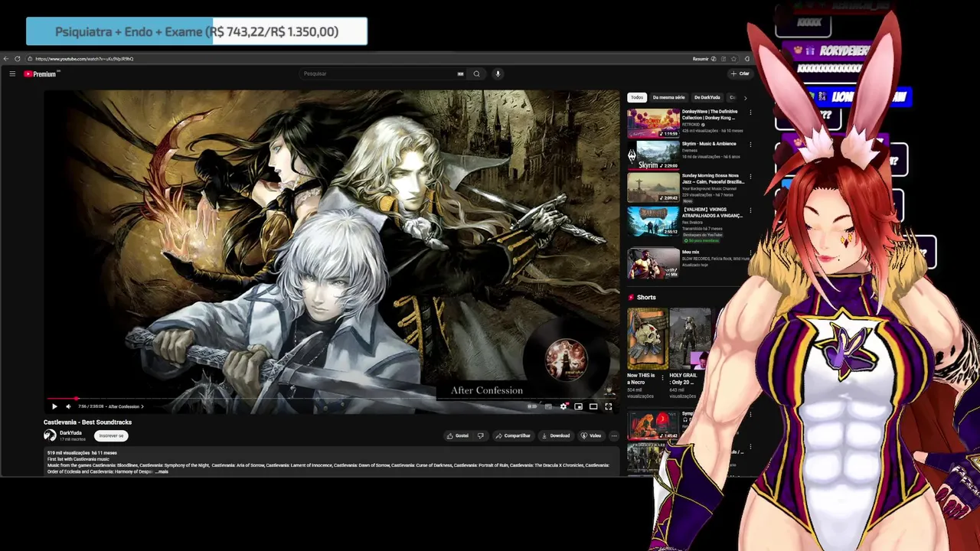
Task: Open options menu for Sunday Morning Bossa video
Action: coord(750,177)
